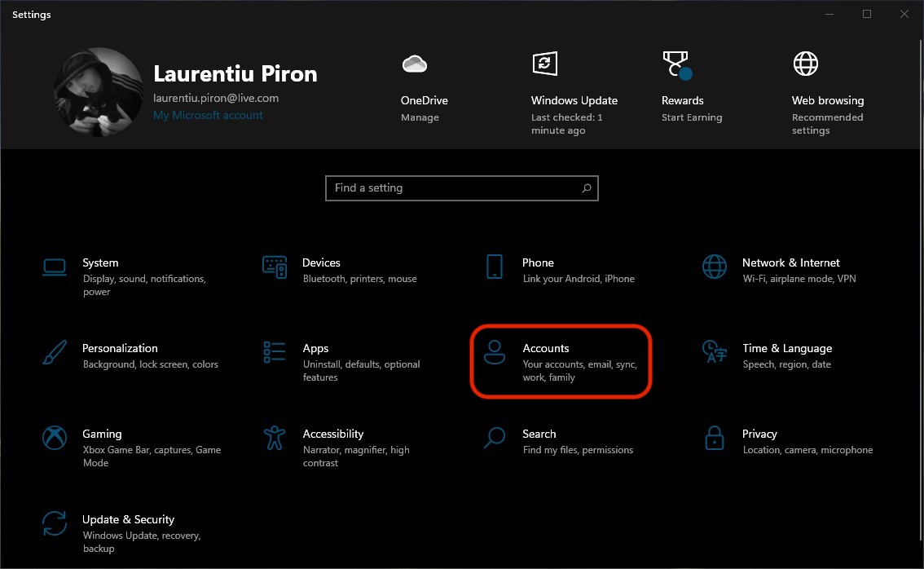Click "Last checked: 1 minute ago" text

(567, 124)
